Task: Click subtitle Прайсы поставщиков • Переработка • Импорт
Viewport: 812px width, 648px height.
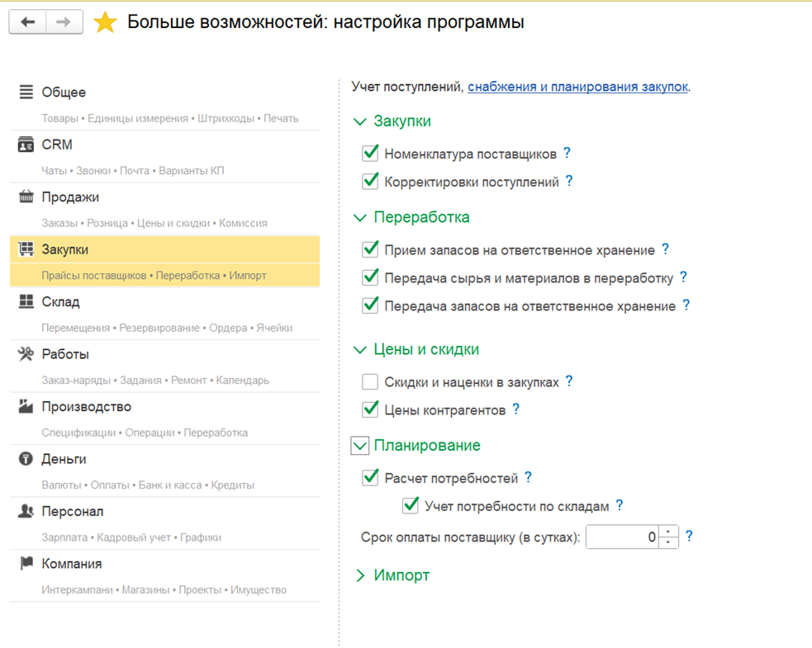Action: tap(154, 276)
